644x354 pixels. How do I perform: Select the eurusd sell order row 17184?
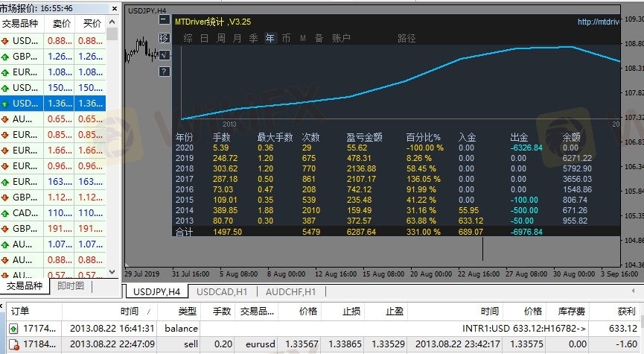tap(323, 344)
